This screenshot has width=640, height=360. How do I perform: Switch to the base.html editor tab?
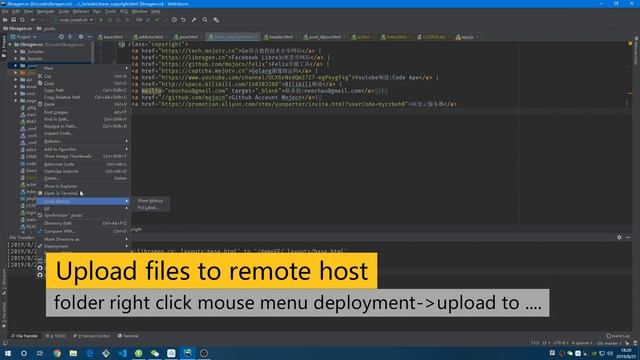click(x=113, y=37)
